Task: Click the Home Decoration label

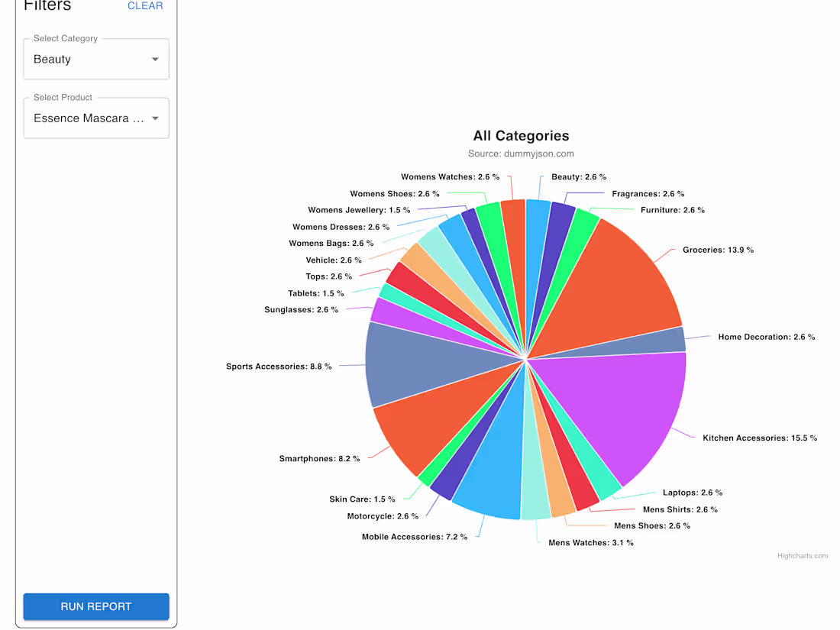Action: click(x=767, y=337)
